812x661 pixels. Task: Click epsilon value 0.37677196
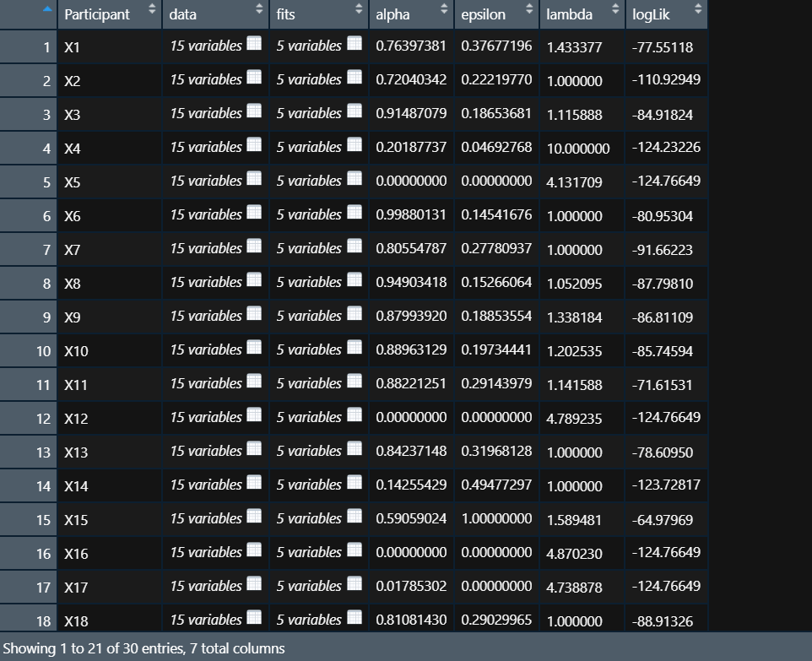[496, 46]
